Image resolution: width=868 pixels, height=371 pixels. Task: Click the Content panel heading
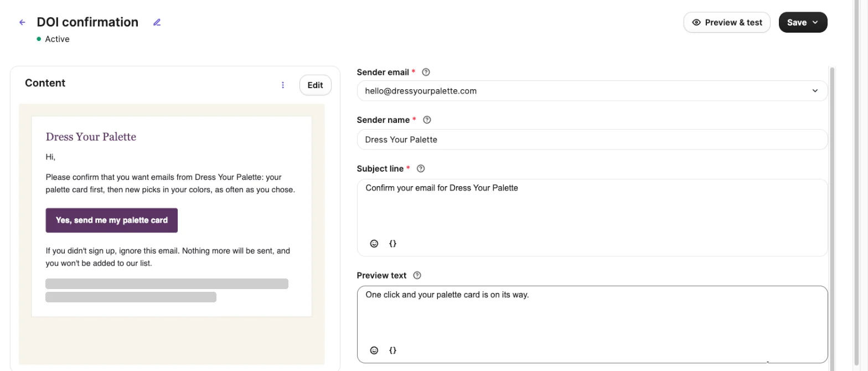(x=45, y=83)
